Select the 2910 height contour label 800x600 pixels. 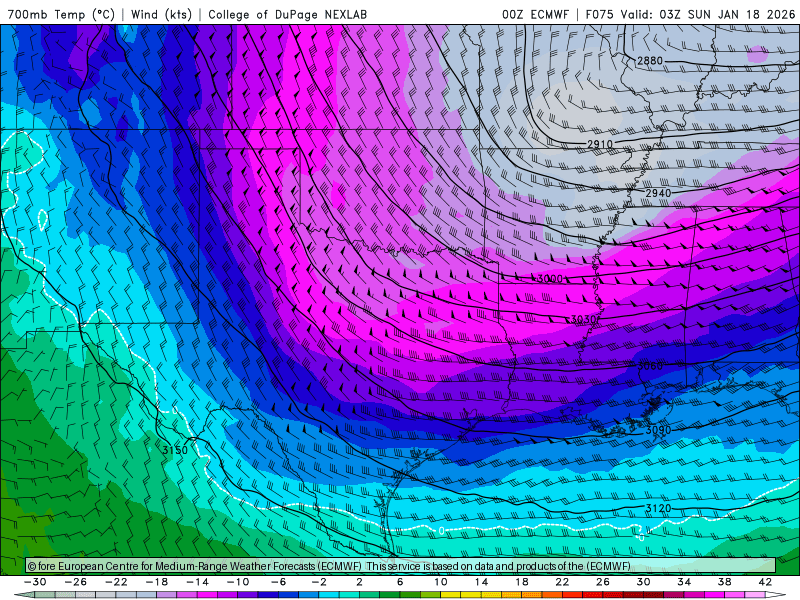coord(600,144)
